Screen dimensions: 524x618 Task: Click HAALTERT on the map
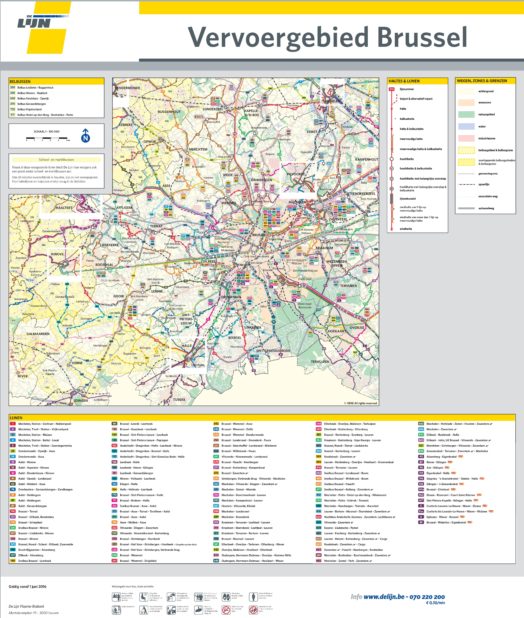(x=63, y=208)
